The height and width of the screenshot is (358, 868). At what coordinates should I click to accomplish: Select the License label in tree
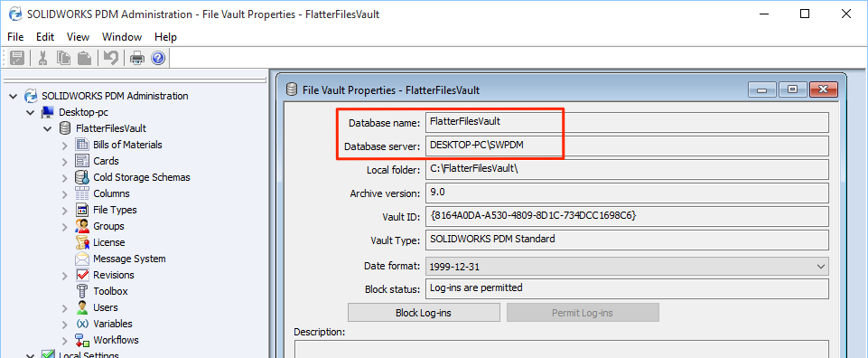tap(109, 242)
